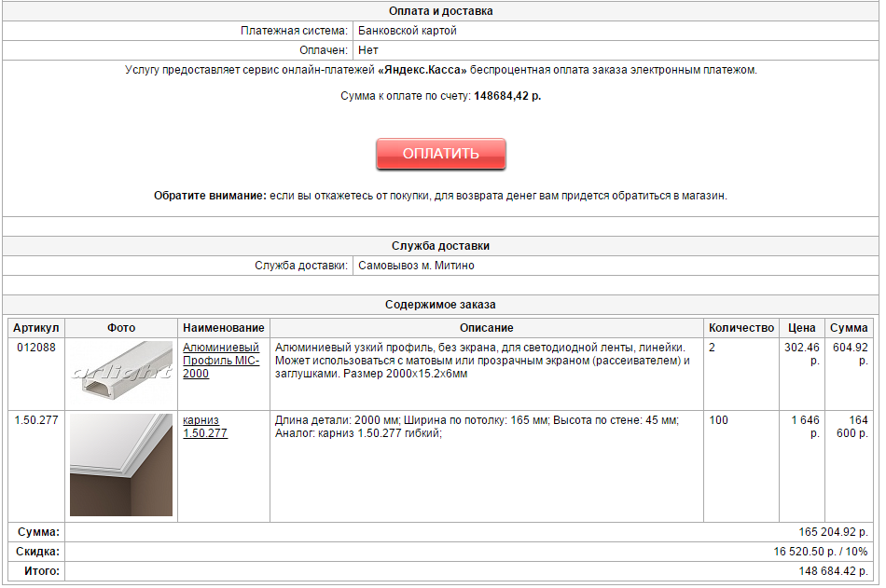886x588 pixels.
Task: Click the ceiling cornice product photo
Action: pos(121,465)
